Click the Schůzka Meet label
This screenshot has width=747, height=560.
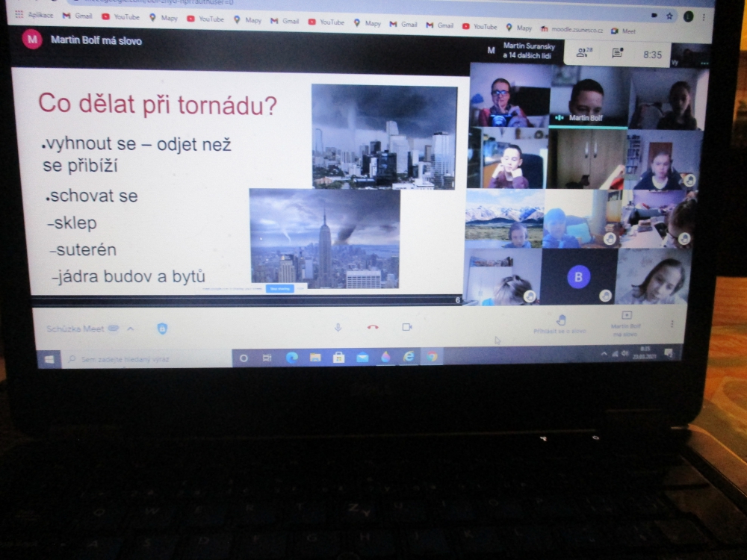click(75, 329)
